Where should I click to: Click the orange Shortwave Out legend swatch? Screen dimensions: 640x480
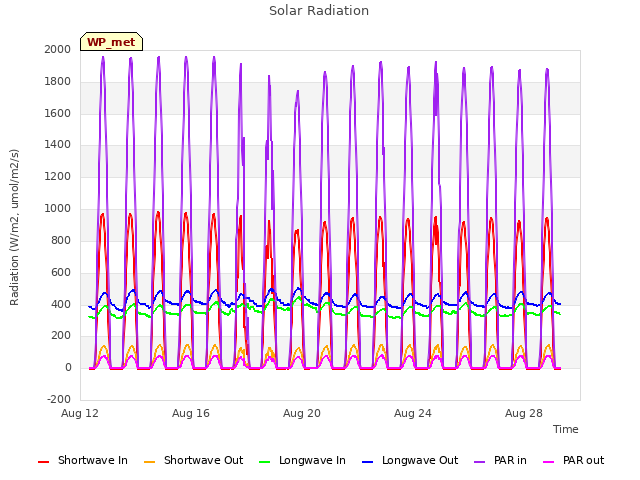(149, 462)
